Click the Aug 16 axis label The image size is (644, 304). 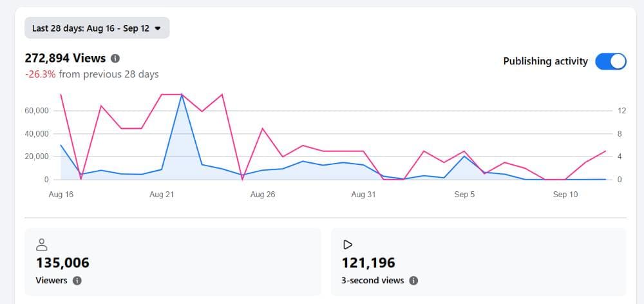point(61,195)
